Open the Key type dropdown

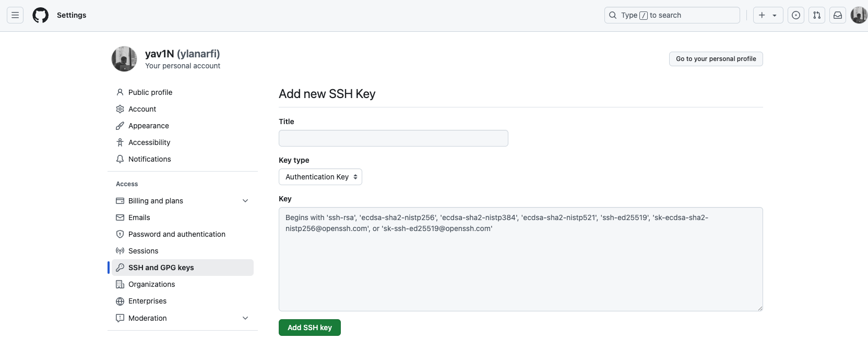(320, 177)
